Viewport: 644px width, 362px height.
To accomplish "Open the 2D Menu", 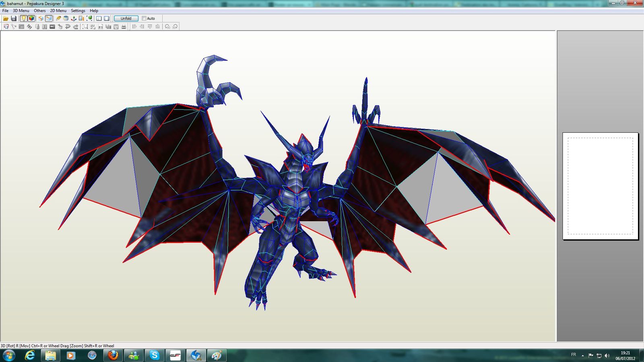I will coord(58,11).
